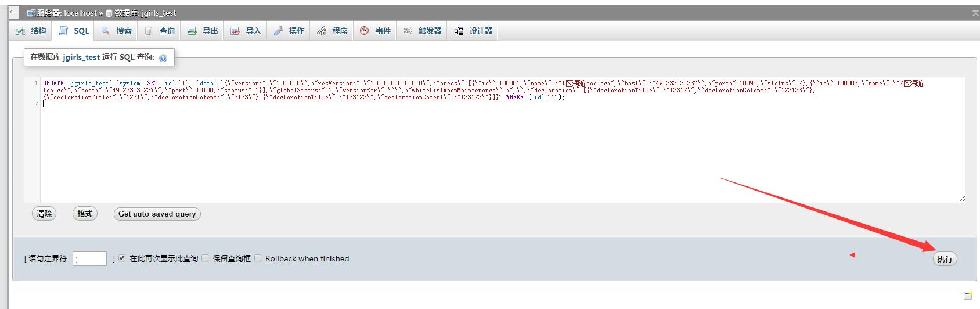Open the 操作 (Operations) tab
Image resolution: width=980 pixels, height=309 pixels.
pos(289,31)
